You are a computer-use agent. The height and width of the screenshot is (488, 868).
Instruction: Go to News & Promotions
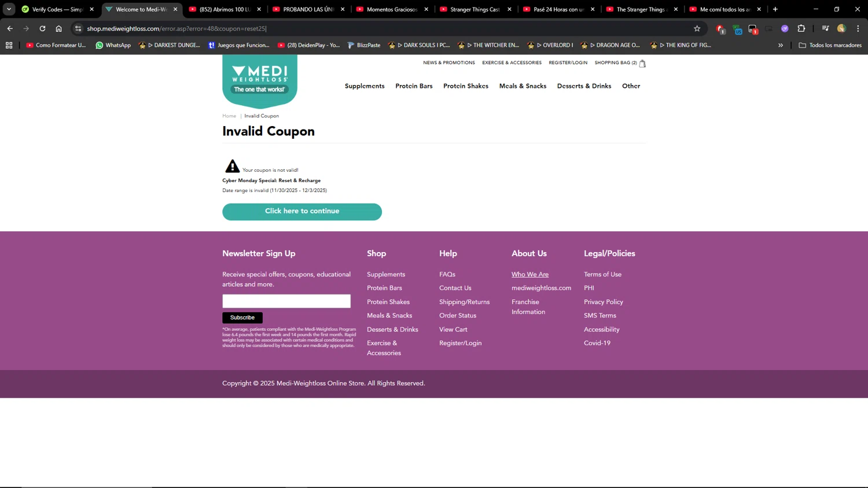449,62
